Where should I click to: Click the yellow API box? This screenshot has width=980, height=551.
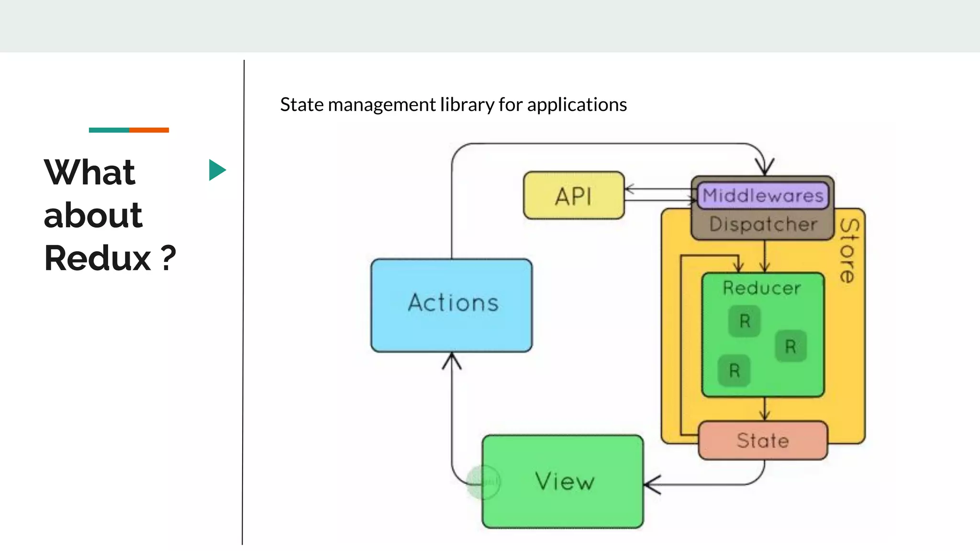[x=574, y=196]
